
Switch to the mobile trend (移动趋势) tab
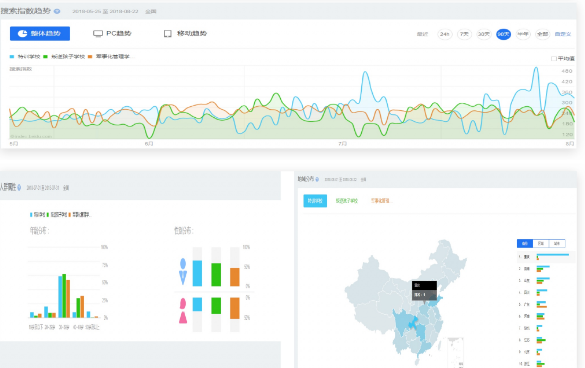pos(185,34)
